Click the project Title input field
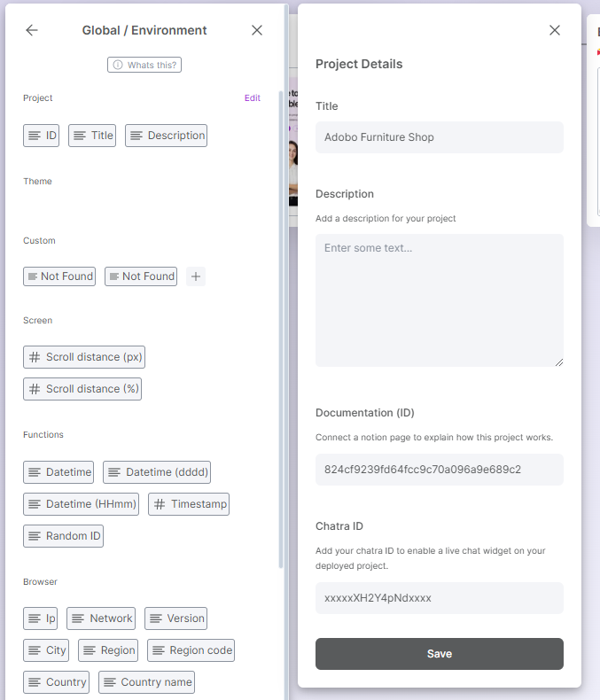The image size is (600, 700). [x=439, y=137]
